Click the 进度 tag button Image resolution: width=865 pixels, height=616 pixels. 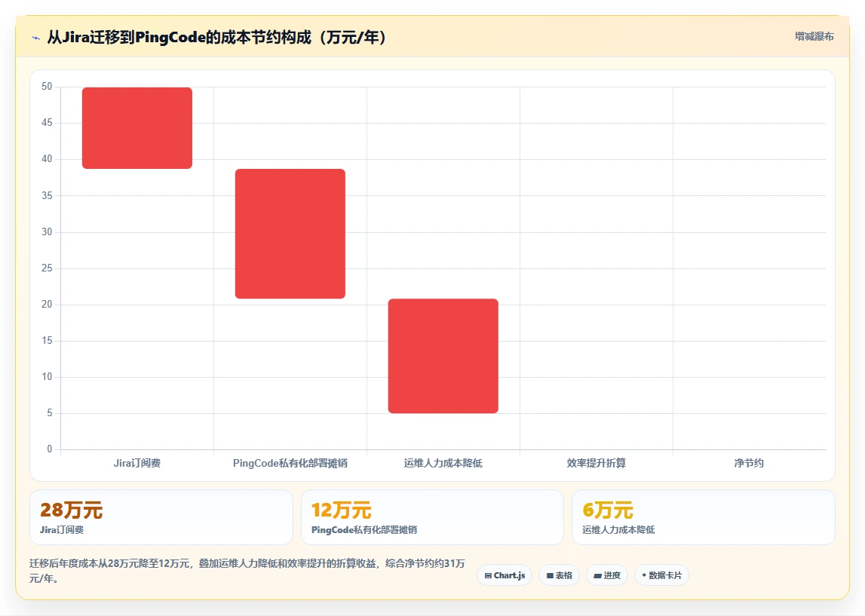(x=607, y=575)
